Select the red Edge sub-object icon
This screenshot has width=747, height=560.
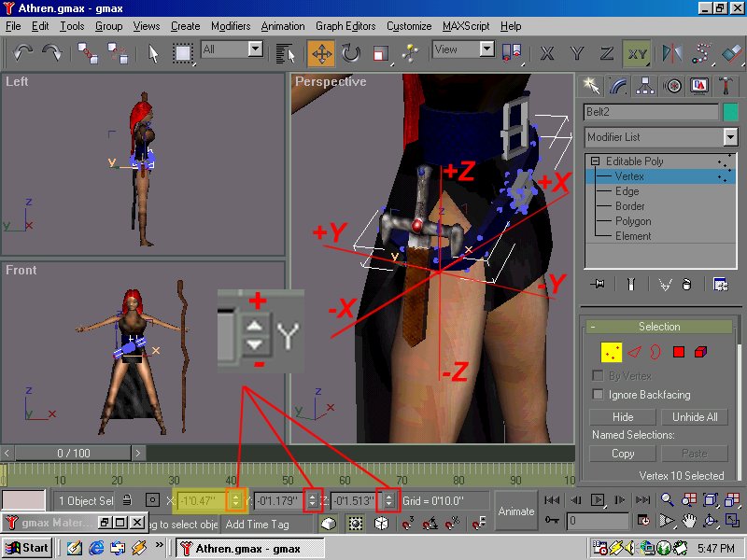pyautogui.click(x=634, y=353)
